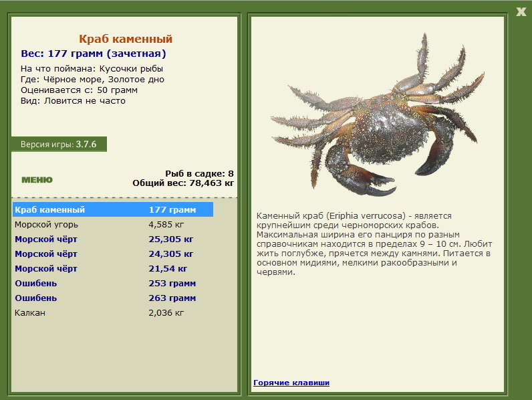The height and width of the screenshot is (400, 532).
Task: Select Морской чёрт weighing 21,54 кг
Action: [113, 269]
